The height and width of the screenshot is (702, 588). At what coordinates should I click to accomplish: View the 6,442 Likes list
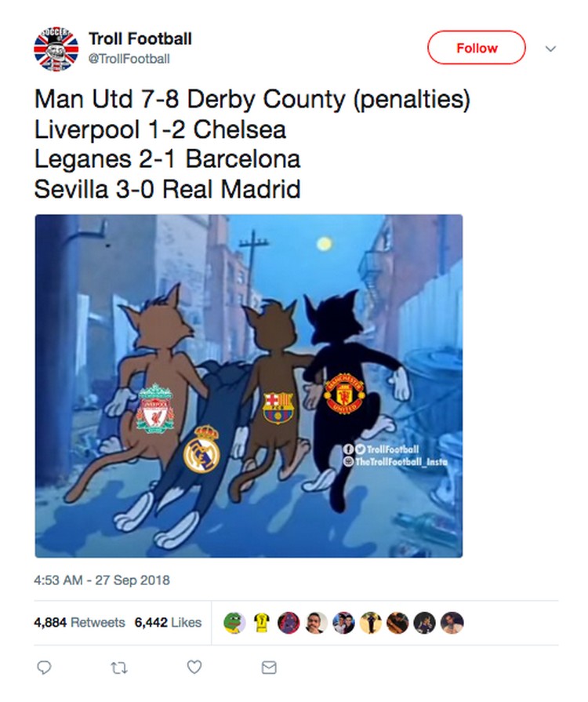click(168, 622)
